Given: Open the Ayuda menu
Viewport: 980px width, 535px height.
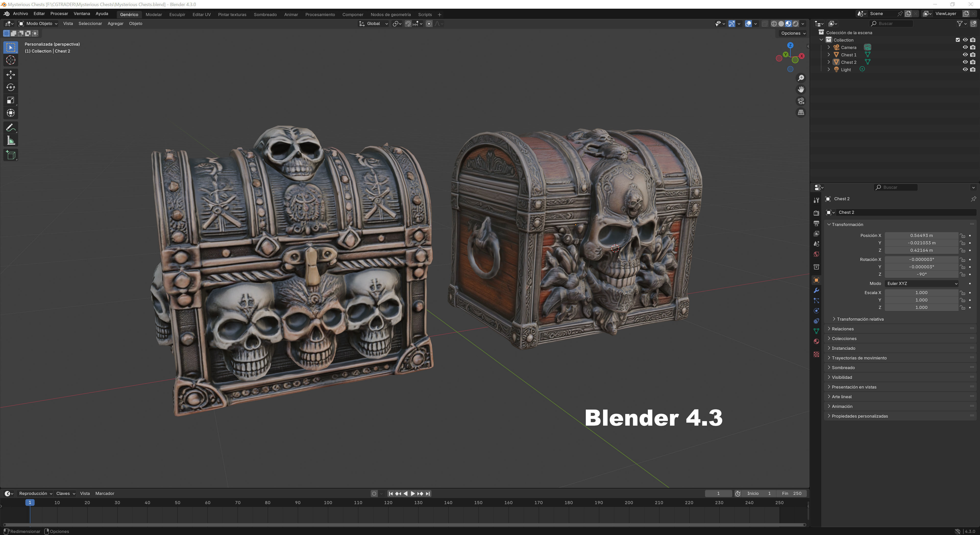Looking at the screenshot, I should coord(102,14).
